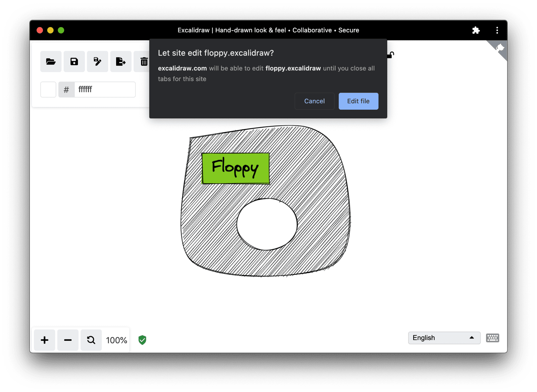The height and width of the screenshot is (392, 537).
Task: Open the browser extensions puzzle icon
Action: coord(476,30)
